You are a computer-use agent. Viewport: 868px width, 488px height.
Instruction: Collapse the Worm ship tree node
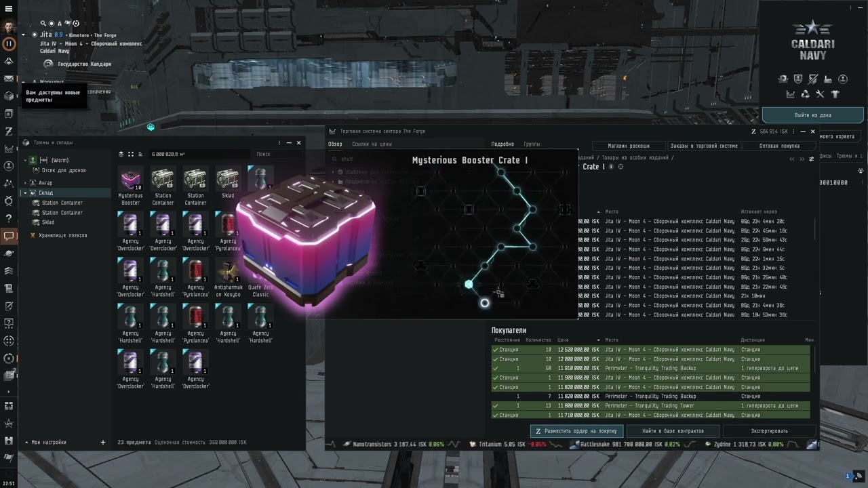[x=26, y=160]
